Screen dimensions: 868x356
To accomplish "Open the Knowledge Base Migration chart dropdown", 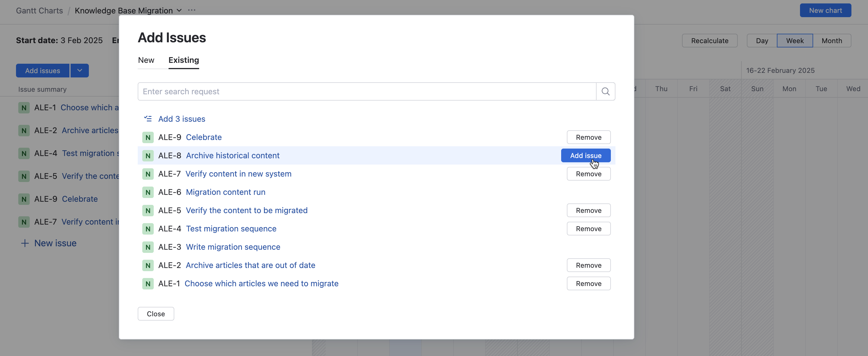I will point(179,11).
